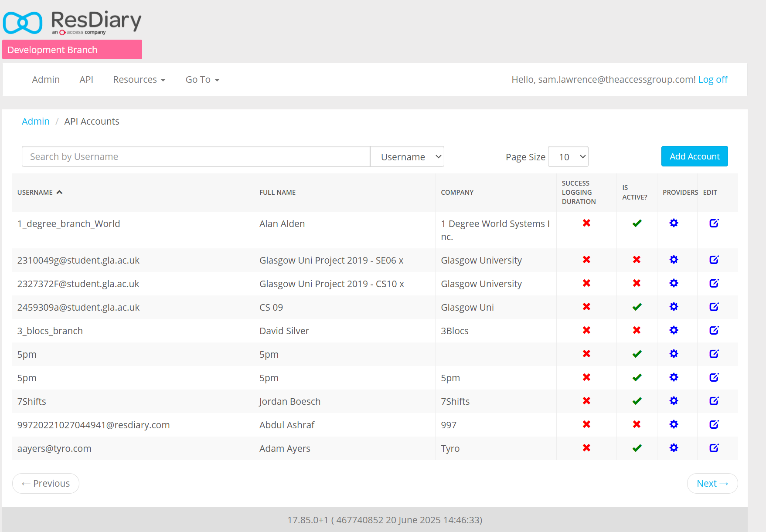This screenshot has width=766, height=532.
Task: Edit the 5pm account with blank company
Action: 714,354
